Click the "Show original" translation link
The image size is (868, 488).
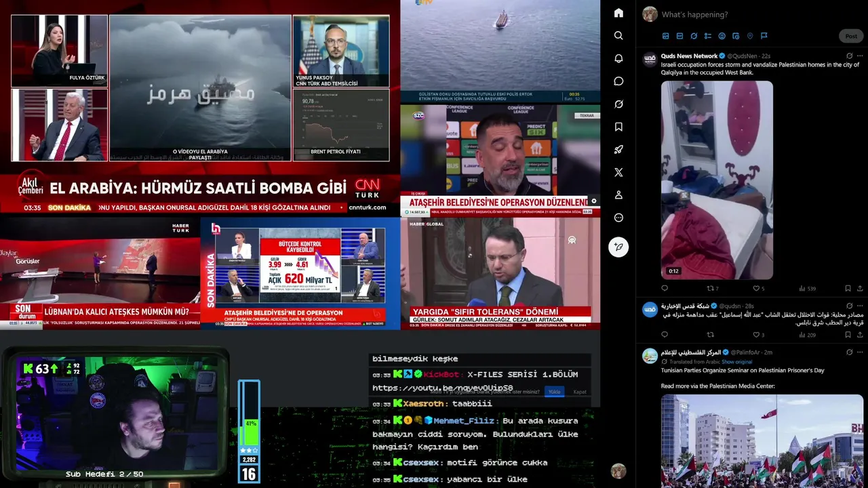(737, 362)
